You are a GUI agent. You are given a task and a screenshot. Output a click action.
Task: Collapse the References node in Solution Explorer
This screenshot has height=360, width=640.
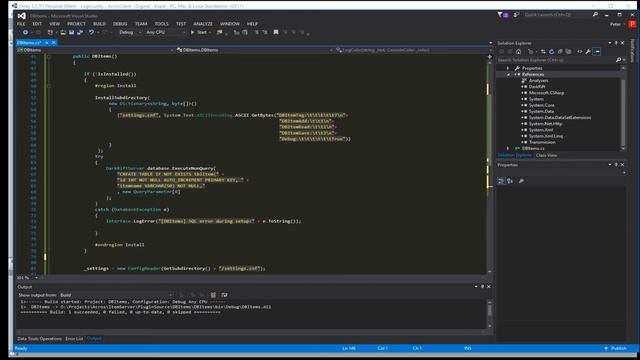tap(508, 74)
